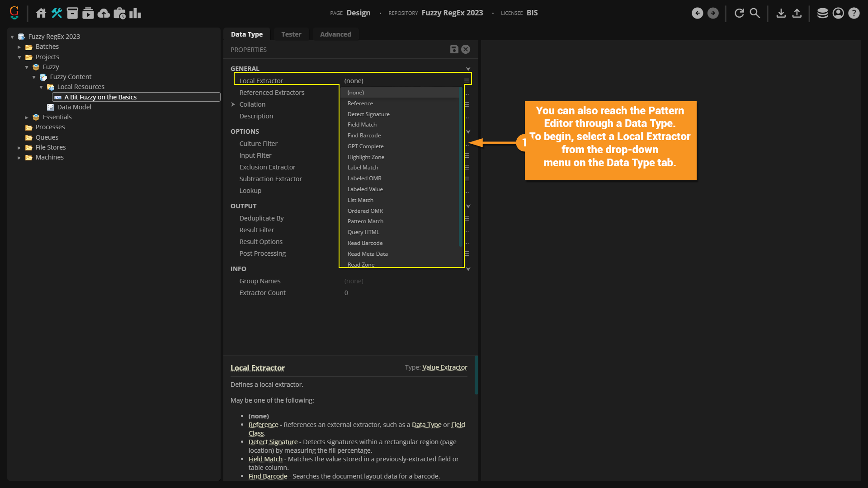
Task: Expand the Batches folder in tree
Action: click(x=19, y=47)
